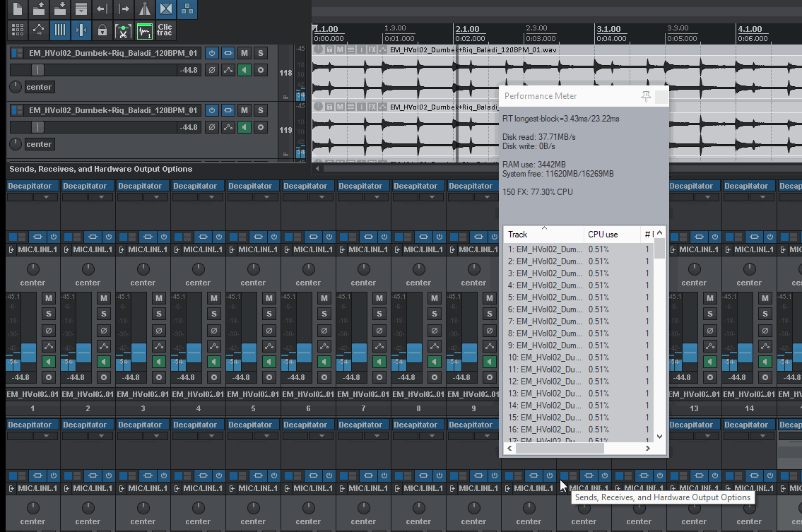This screenshot has width=802, height=532.
Task: Open Decapitator FX on mixer strip 8
Action: 418,186
